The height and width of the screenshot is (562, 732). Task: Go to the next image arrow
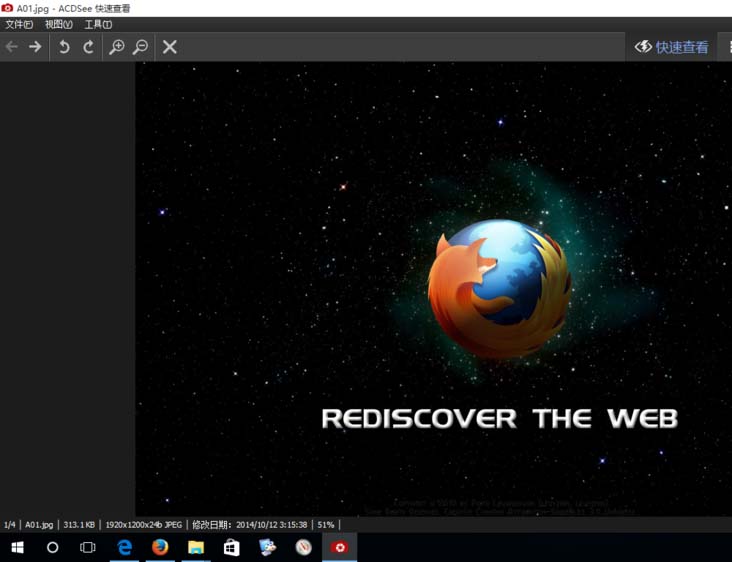coord(35,47)
